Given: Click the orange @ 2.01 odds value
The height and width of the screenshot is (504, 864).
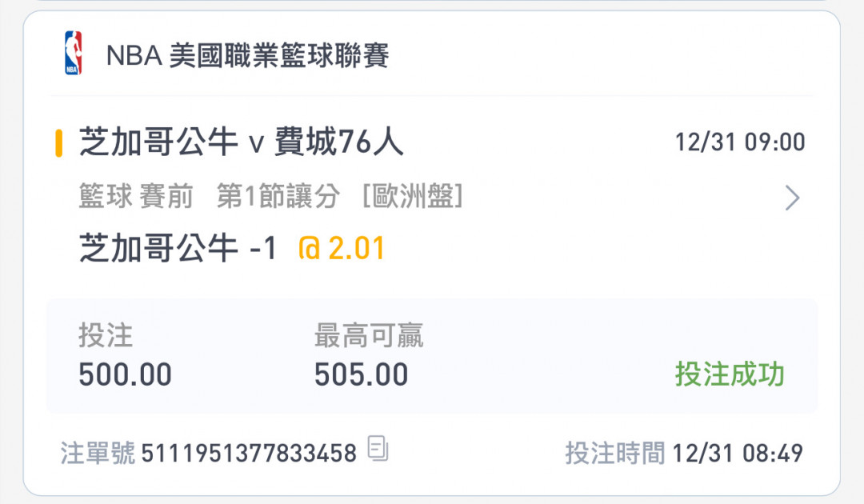Looking at the screenshot, I should pyautogui.click(x=341, y=249).
